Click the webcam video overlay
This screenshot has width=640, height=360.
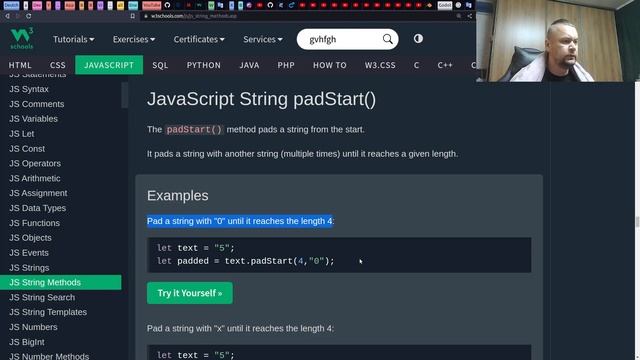point(558,41)
